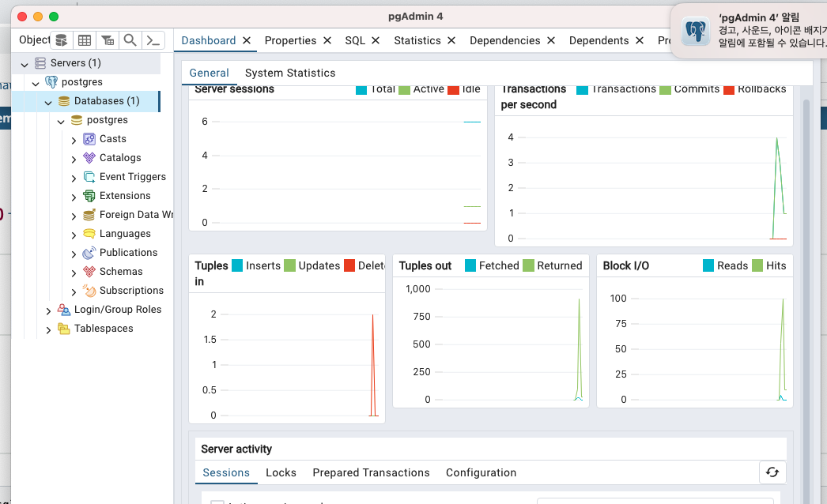827x504 pixels.
Task: Close the Dependents tab
Action: (x=640, y=40)
